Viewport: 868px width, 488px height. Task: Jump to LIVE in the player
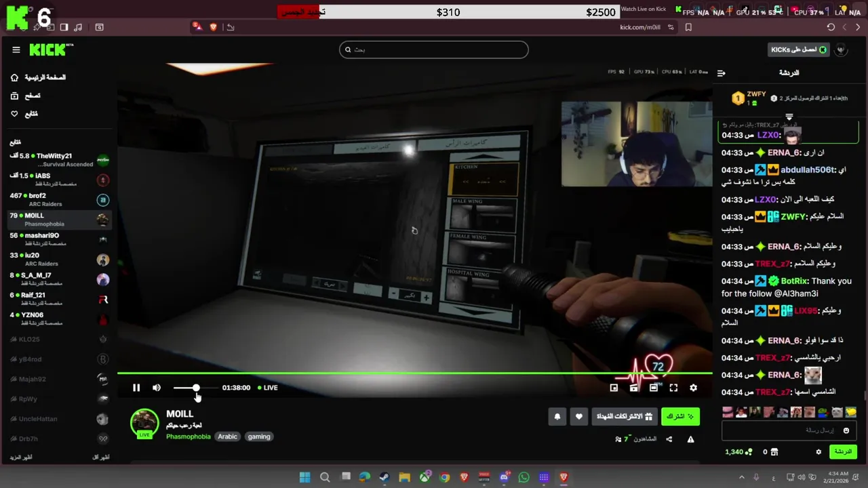268,388
